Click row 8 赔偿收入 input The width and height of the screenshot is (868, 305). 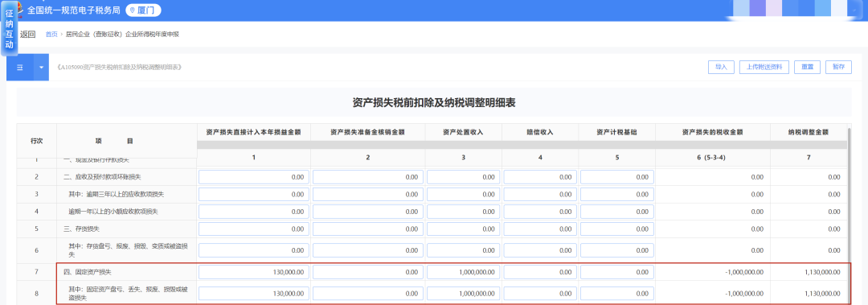click(x=540, y=293)
